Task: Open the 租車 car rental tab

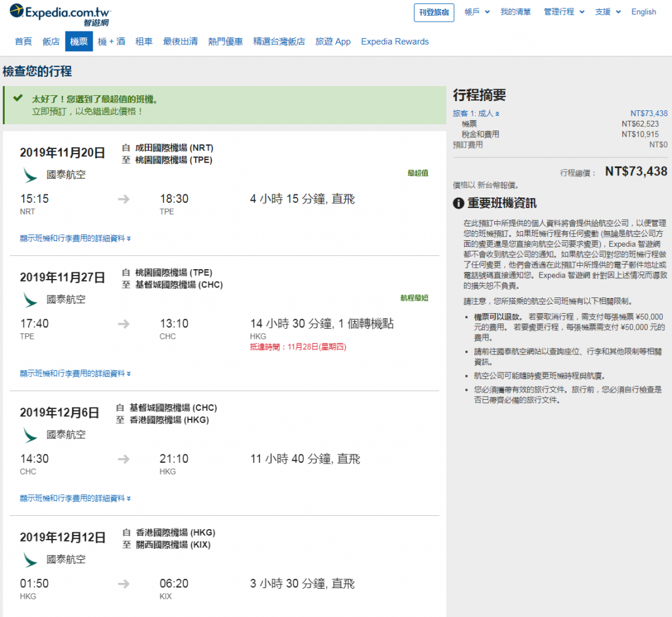Action: click(x=144, y=41)
